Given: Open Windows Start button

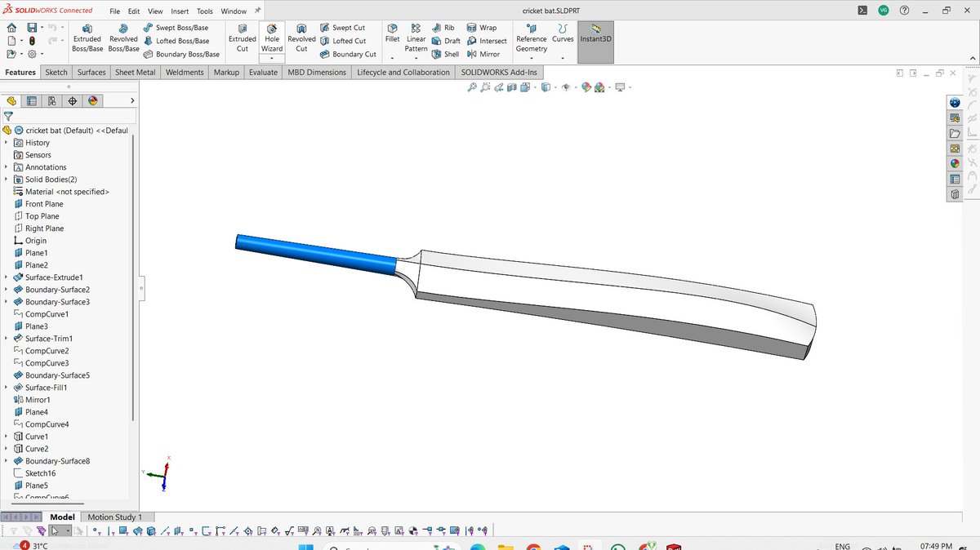Looking at the screenshot, I should 305,546.
